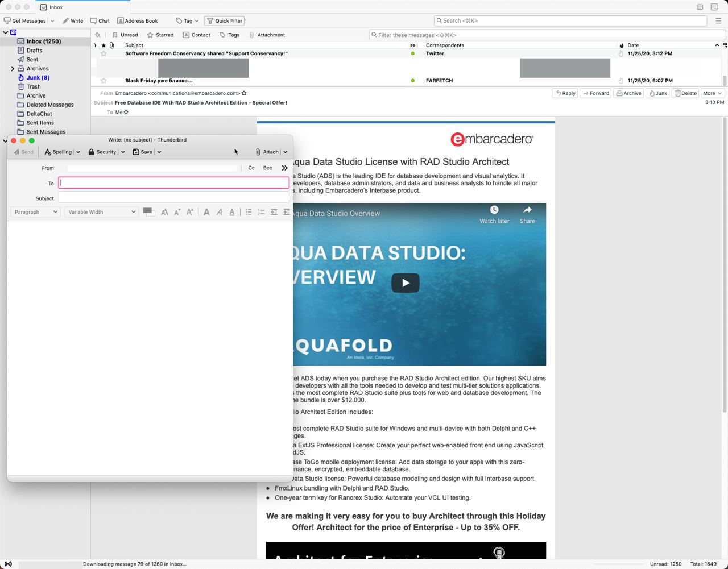
Task: Archive the open message
Action: point(628,93)
